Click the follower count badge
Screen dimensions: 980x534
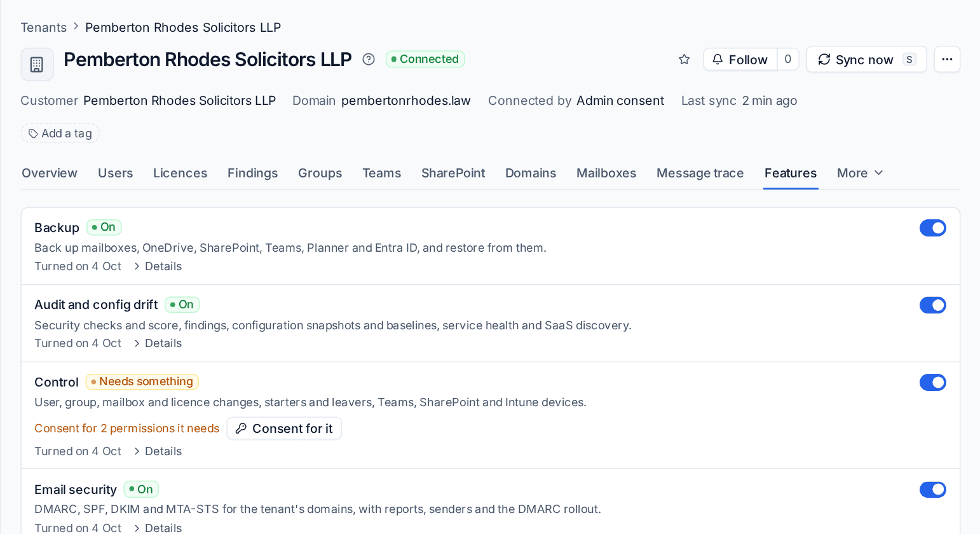(x=788, y=59)
